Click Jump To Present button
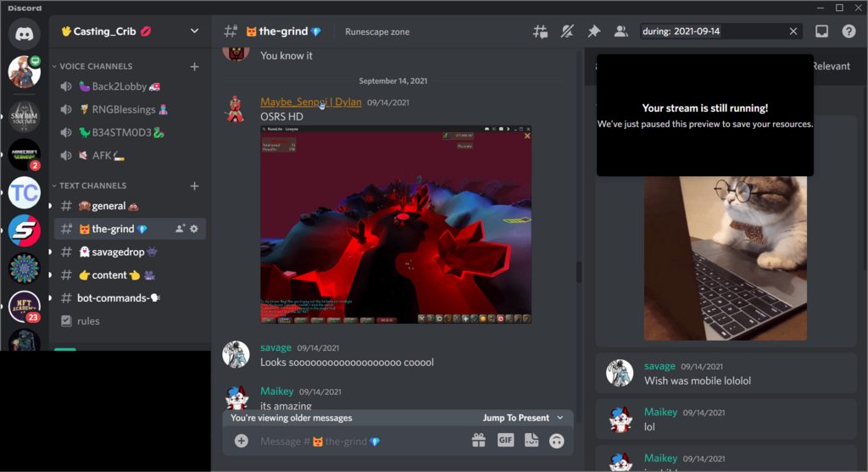 [x=522, y=418]
